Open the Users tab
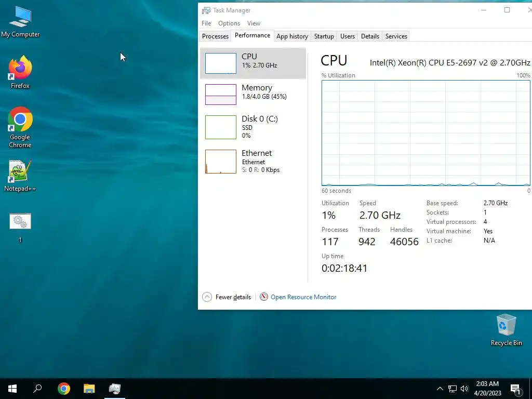Screen dimensions: 532x399 348,36
